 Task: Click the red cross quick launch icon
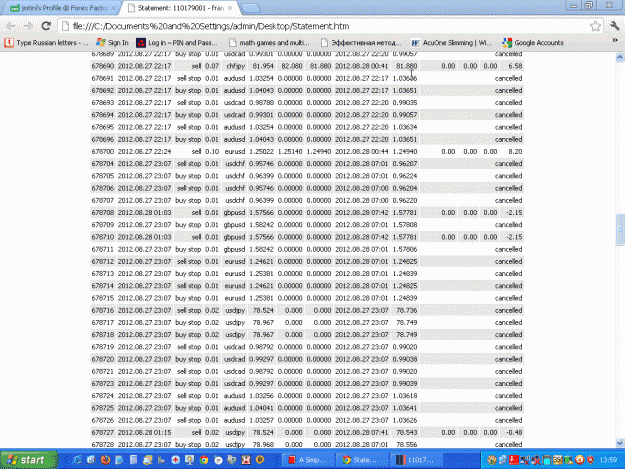point(175,460)
